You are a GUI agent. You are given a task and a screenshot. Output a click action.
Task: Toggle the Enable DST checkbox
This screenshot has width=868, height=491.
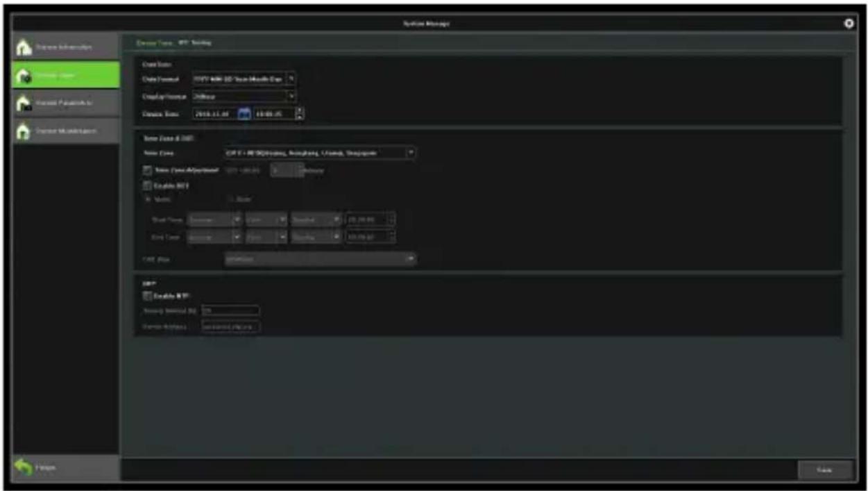[147, 186]
